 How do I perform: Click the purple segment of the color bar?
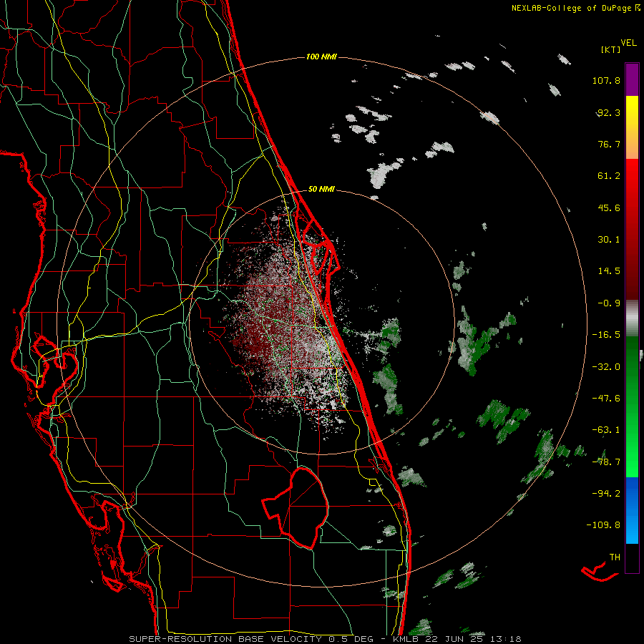(x=632, y=79)
